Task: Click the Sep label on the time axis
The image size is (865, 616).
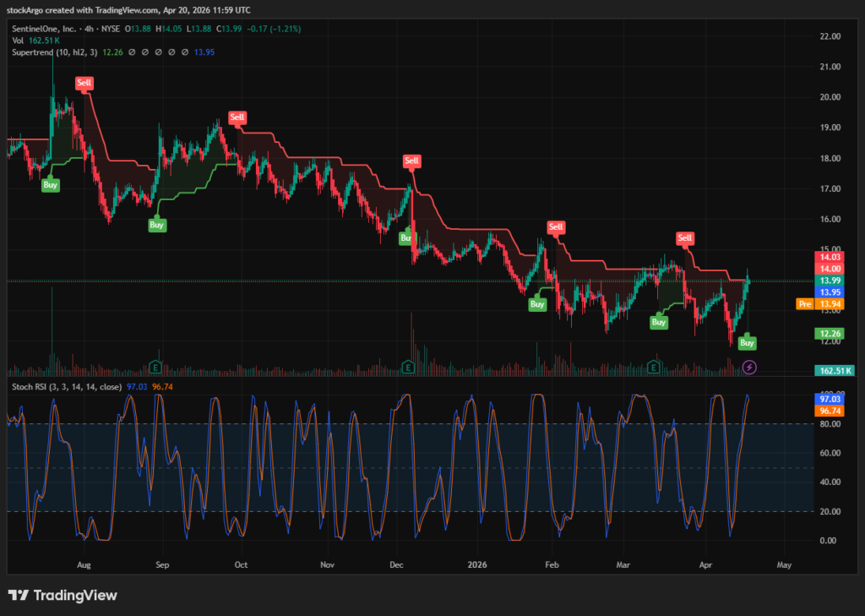Action: coord(163,565)
